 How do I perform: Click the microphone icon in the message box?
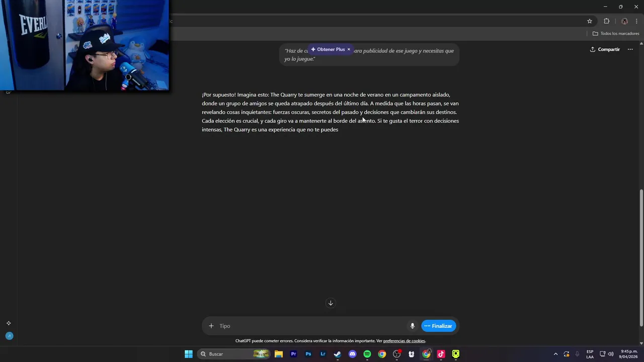click(x=413, y=326)
